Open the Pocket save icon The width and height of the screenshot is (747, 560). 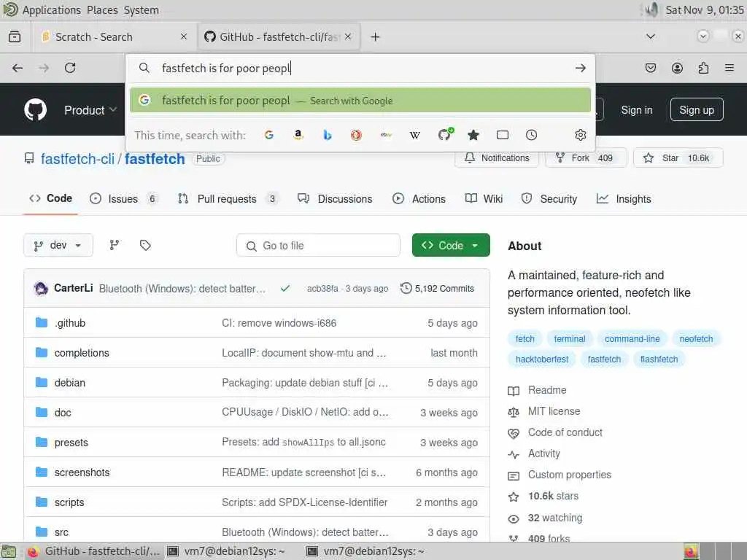point(650,68)
